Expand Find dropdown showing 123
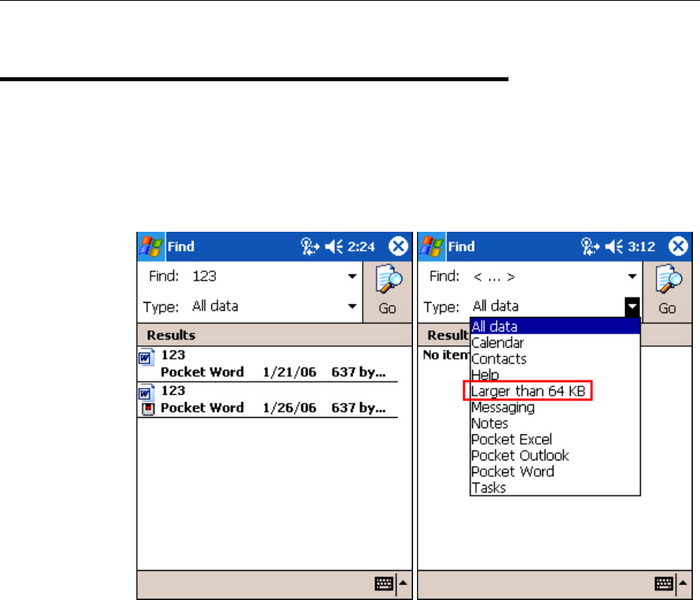The height and width of the screenshot is (600, 700). [x=352, y=276]
